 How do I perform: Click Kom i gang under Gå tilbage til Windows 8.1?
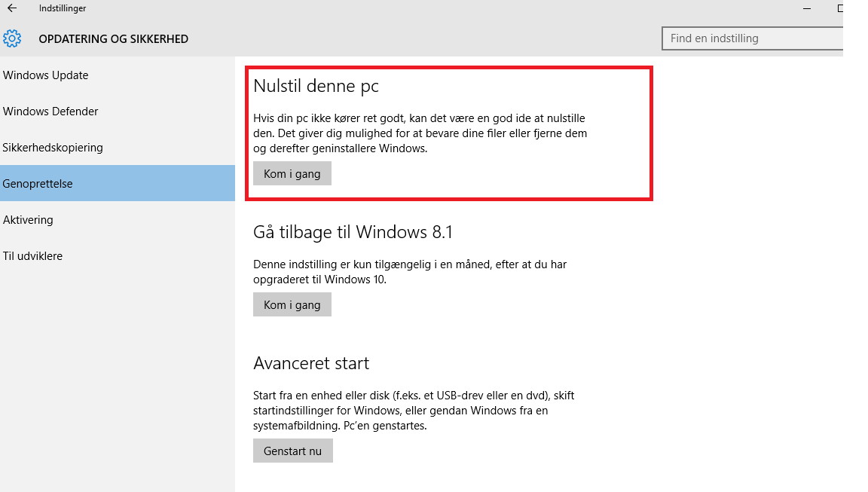pyautogui.click(x=292, y=305)
